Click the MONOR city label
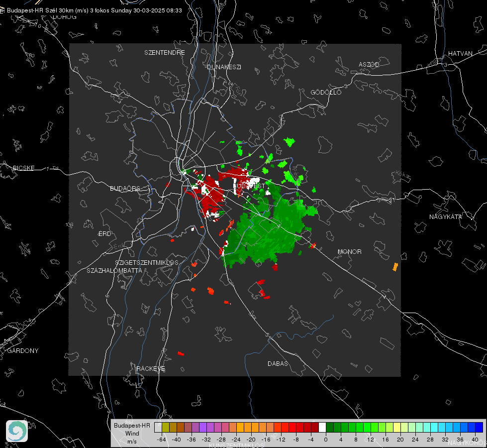 click(349, 251)
